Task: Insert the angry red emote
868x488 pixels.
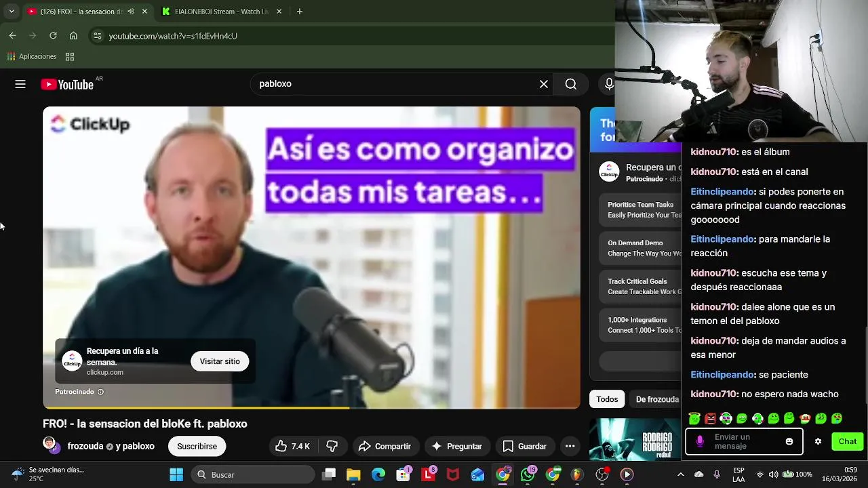Action: coord(710,419)
